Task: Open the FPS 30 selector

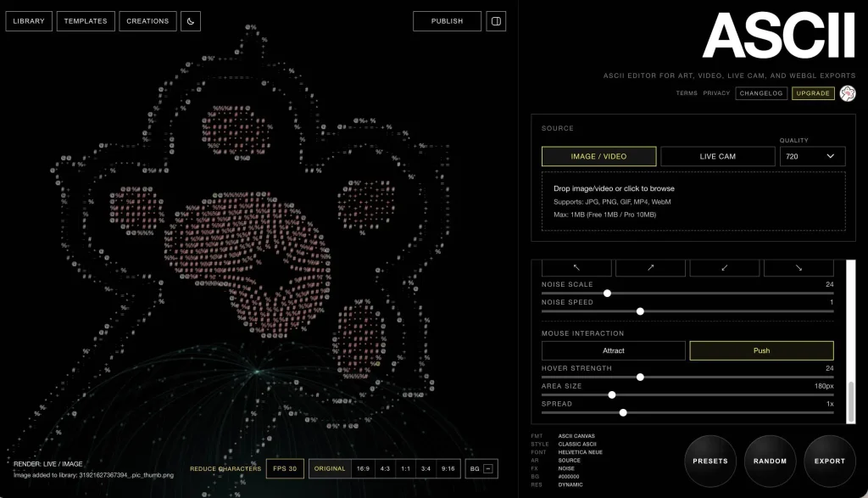Action: click(x=284, y=468)
